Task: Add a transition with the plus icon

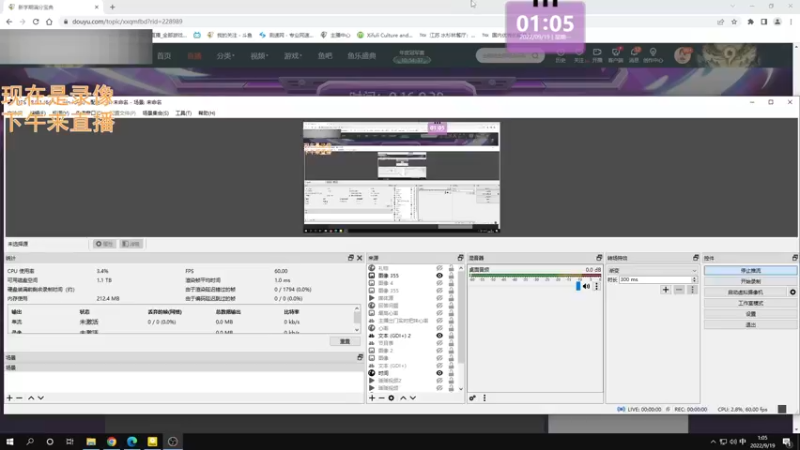Action: tap(665, 290)
